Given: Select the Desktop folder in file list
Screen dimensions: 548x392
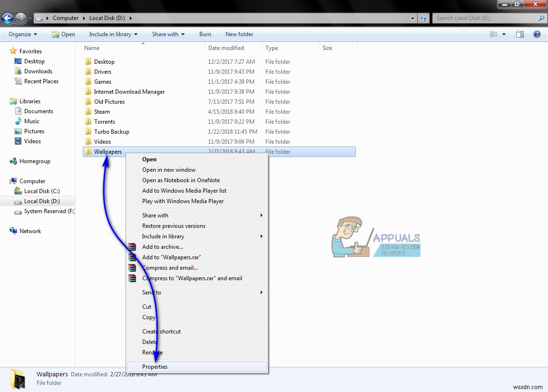Looking at the screenshot, I should pos(104,62).
